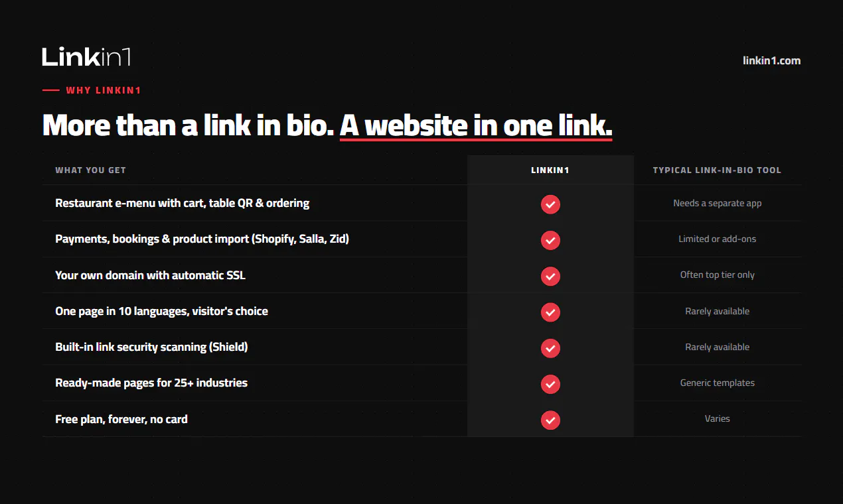The image size is (843, 504).
Task: Select "One page in 10 languages, visitor's choice"
Action: click(161, 311)
